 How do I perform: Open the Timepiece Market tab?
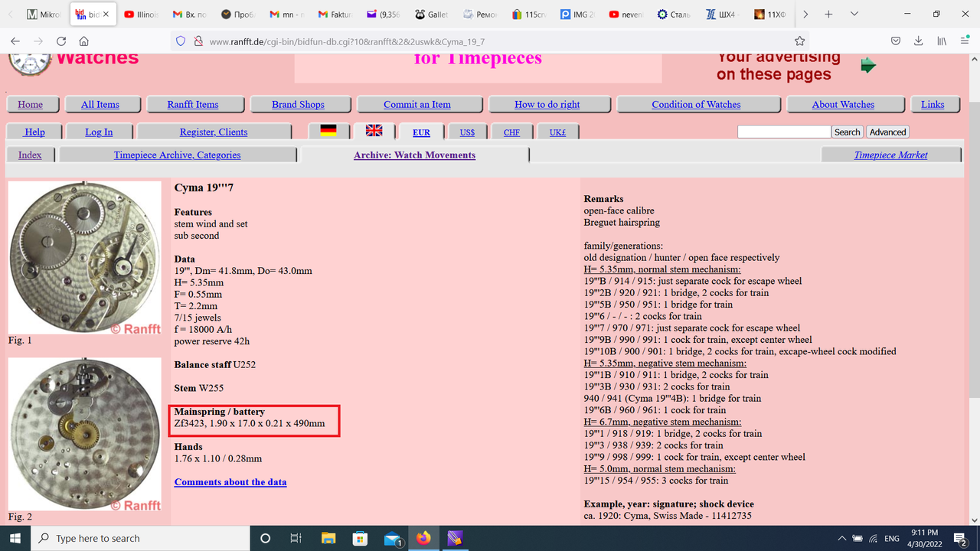coord(890,155)
